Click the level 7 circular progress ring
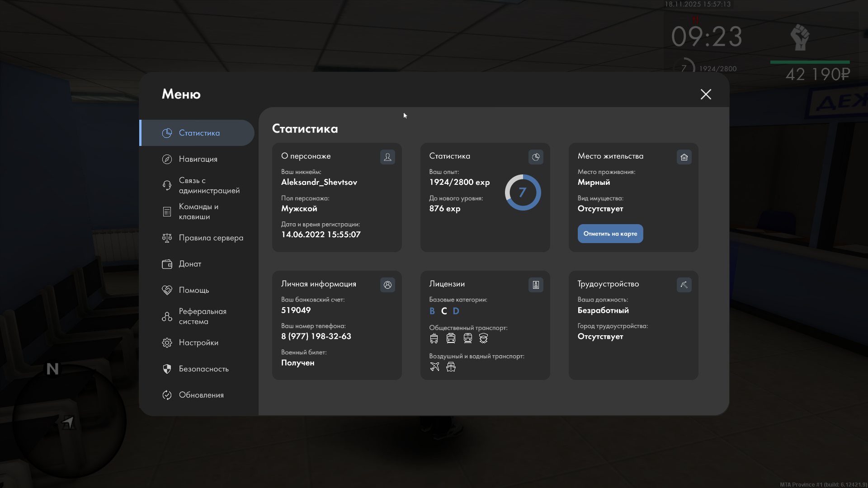 (x=523, y=192)
